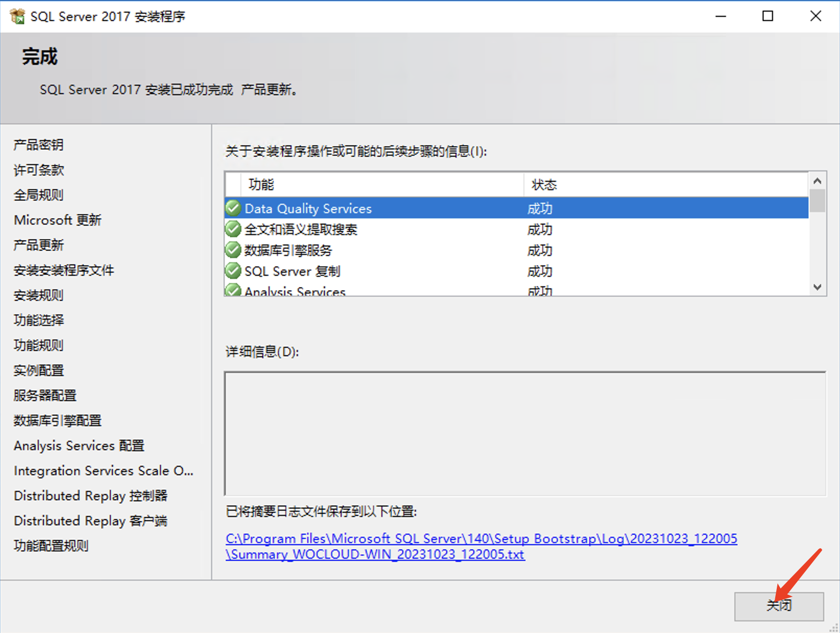Viewport: 840px width, 633px height.
Task: Click the check icon next to Analysis Services
Action: point(233,290)
